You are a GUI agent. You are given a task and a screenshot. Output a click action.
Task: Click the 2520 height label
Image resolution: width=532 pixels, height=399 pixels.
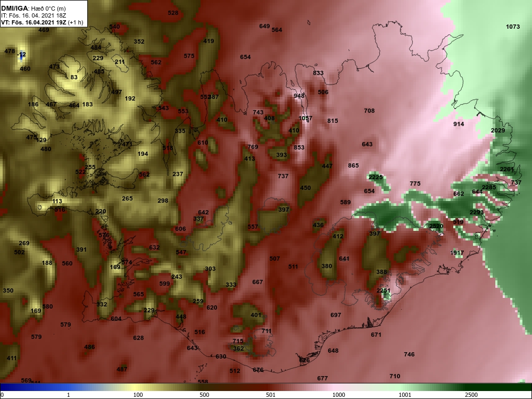tap(436, 226)
